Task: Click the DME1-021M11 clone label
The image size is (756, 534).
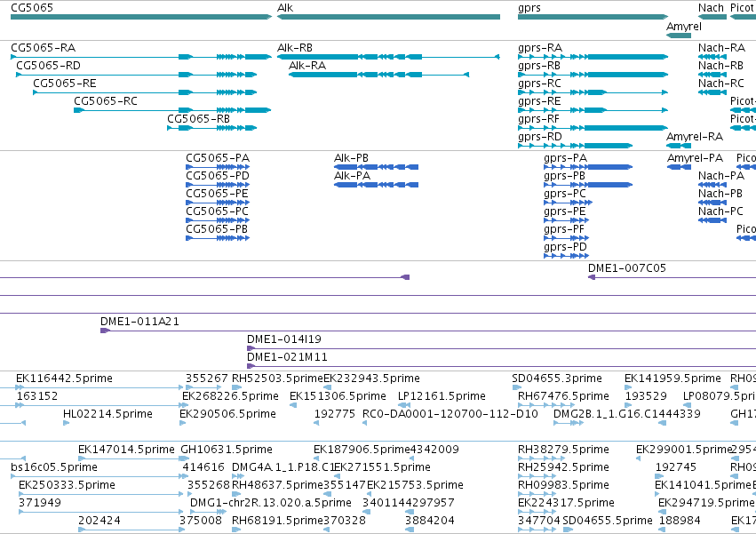Action: 287,357
